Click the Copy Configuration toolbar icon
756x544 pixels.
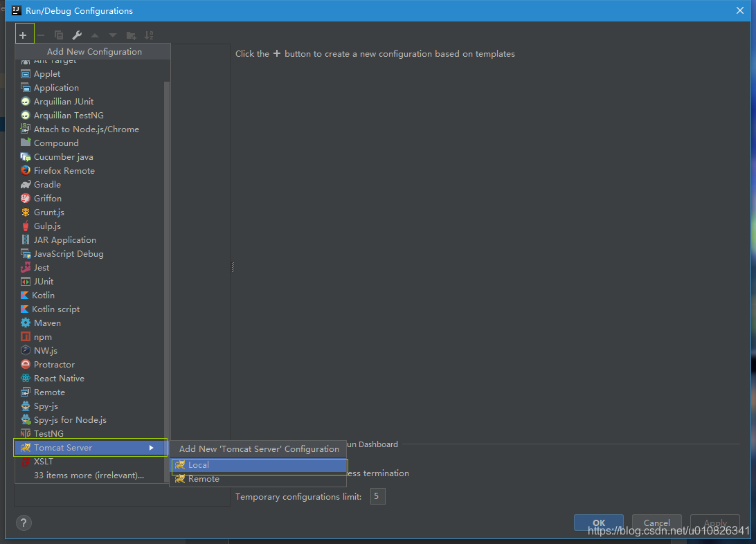pos(59,35)
